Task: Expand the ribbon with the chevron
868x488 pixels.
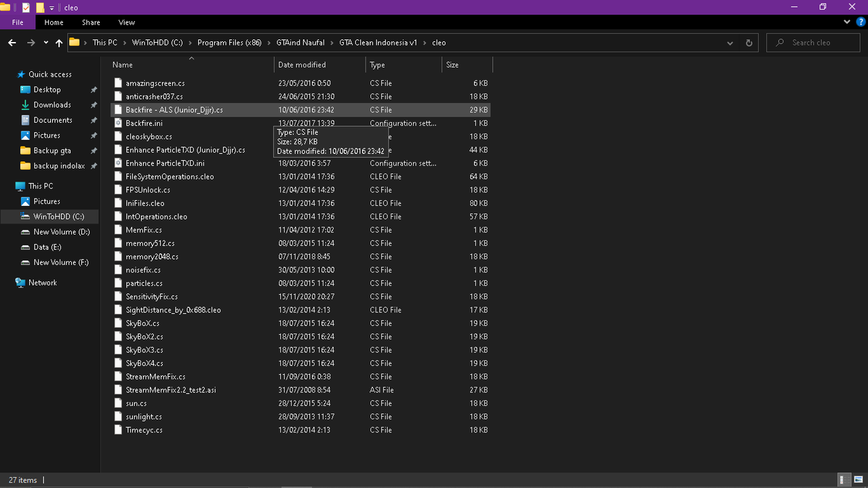Action: click(x=847, y=22)
